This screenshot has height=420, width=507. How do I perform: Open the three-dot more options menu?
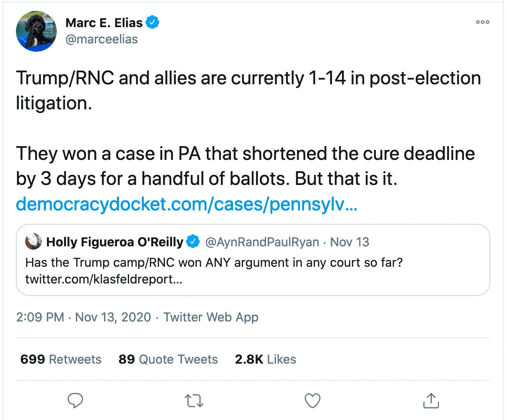(482, 22)
